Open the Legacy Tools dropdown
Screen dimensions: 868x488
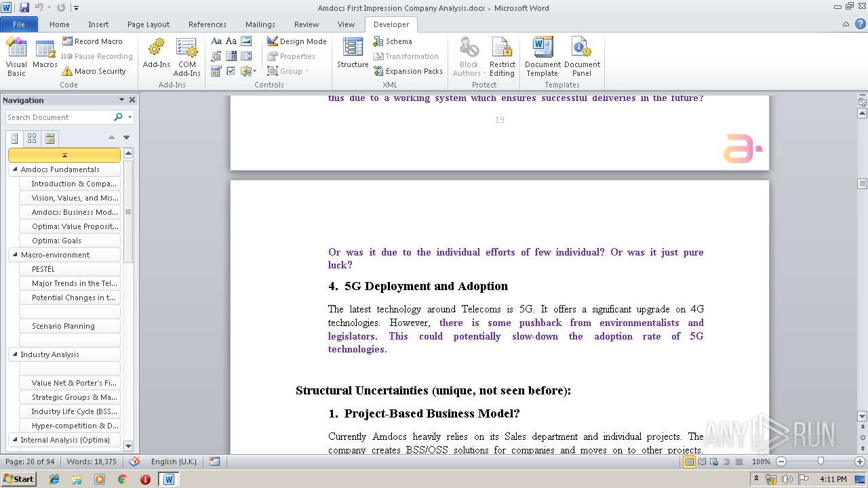(248, 71)
